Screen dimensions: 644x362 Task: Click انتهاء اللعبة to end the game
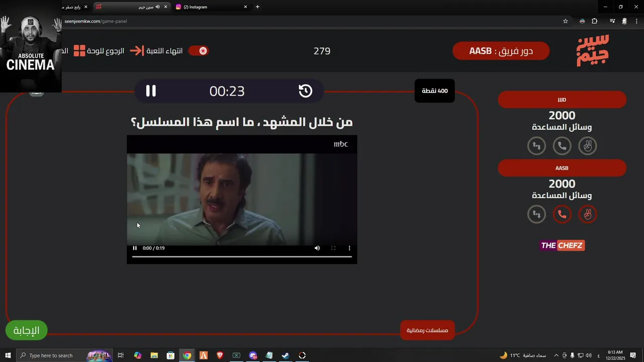165,51
